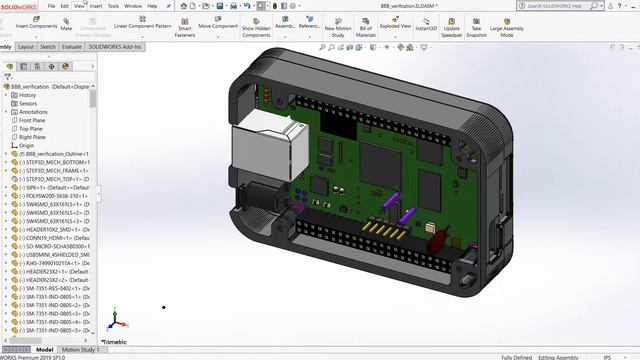Toggle Instant3D on or off
This screenshot has width=640, height=360.
426,25
